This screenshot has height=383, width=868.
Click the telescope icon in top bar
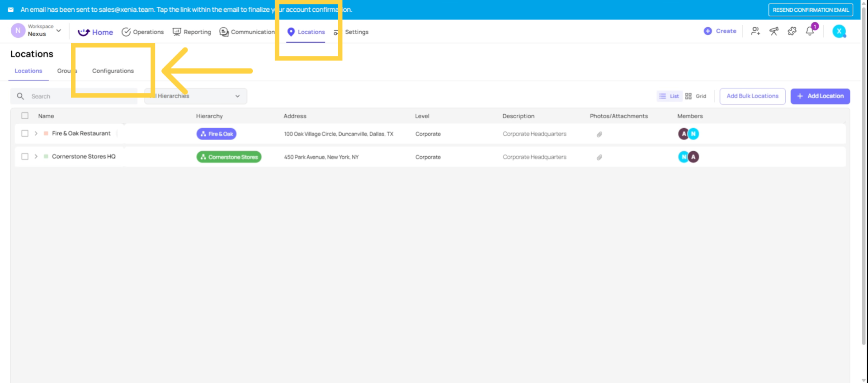pos(774,31)
